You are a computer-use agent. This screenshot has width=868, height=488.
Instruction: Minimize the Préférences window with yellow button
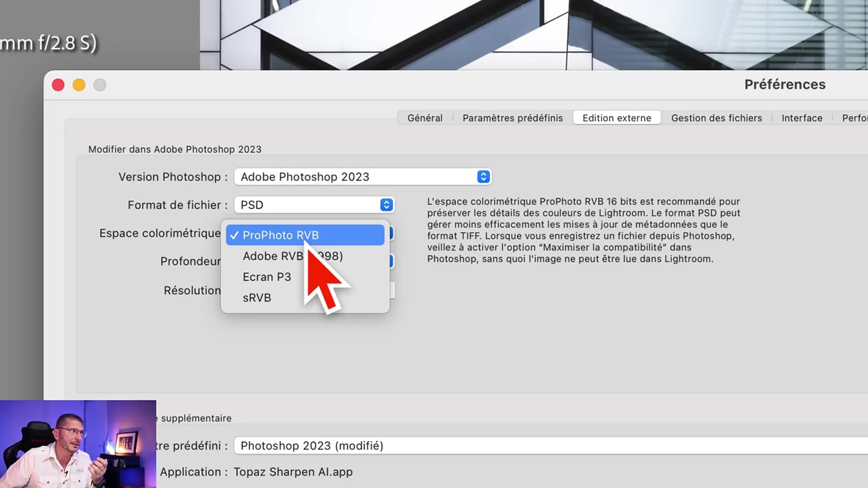pos(79,85)
